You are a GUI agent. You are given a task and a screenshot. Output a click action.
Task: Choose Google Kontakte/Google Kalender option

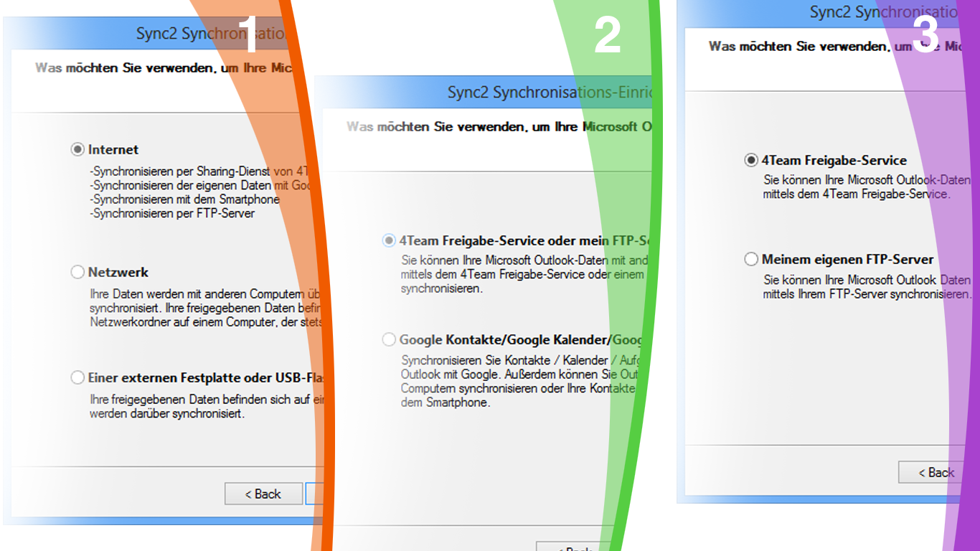(x=389, y=339)
